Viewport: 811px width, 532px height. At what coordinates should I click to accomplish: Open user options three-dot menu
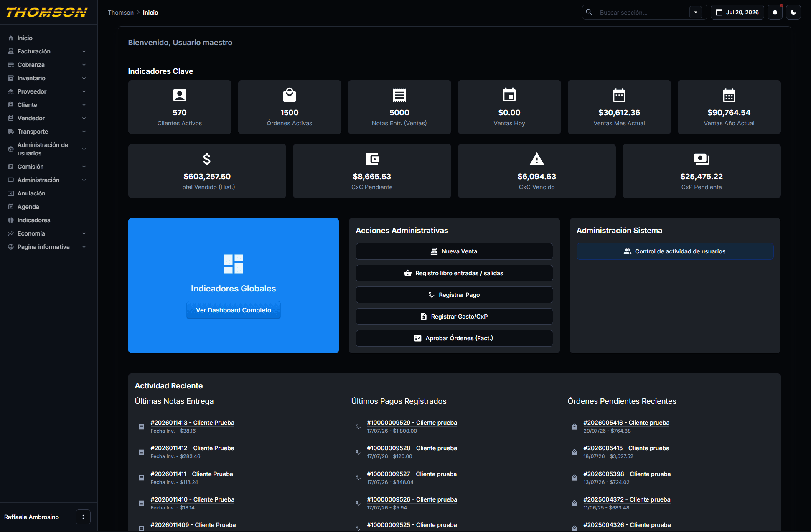(x=83, y=517)
